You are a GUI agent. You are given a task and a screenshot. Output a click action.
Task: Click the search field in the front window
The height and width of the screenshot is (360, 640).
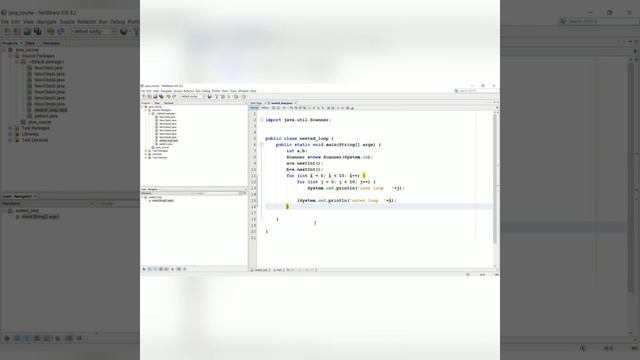pos(476,91)
